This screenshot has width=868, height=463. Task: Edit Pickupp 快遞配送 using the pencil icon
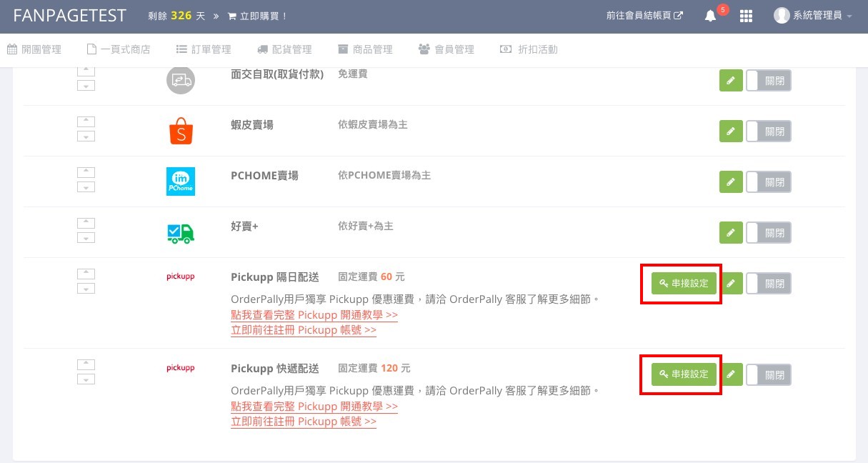point(731,374)
